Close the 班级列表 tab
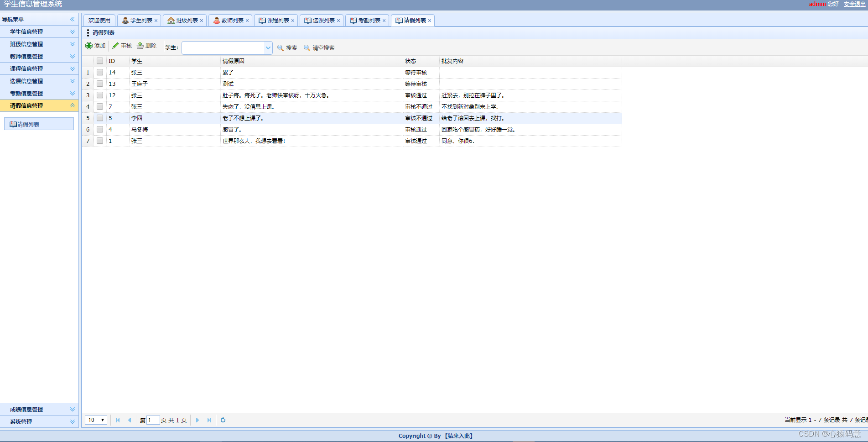This screenshot has width=868, height=442. coord(202,21)
